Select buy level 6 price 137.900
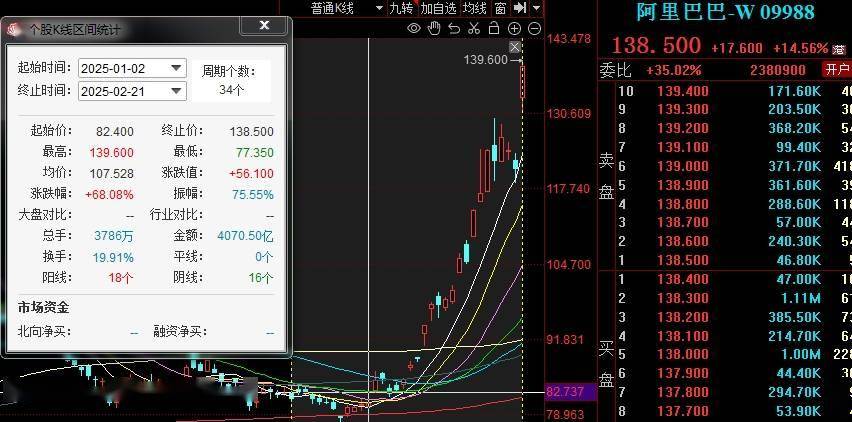Viewport: 852px width, 422px height. click(x=682, y=373)
